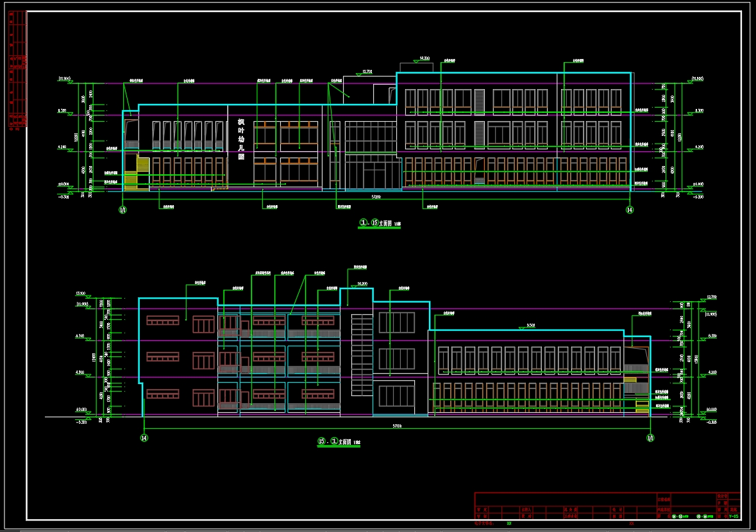Screen dimensions: 756x532
Task: Click the 工程名称 cell in the title block
Action: click(x=664, y=499)
